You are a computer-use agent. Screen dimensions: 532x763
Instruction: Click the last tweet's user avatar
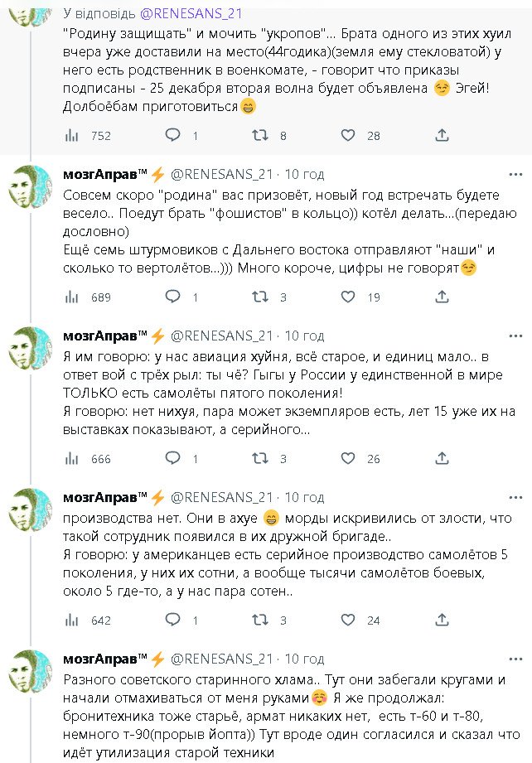tap(30, 672)
